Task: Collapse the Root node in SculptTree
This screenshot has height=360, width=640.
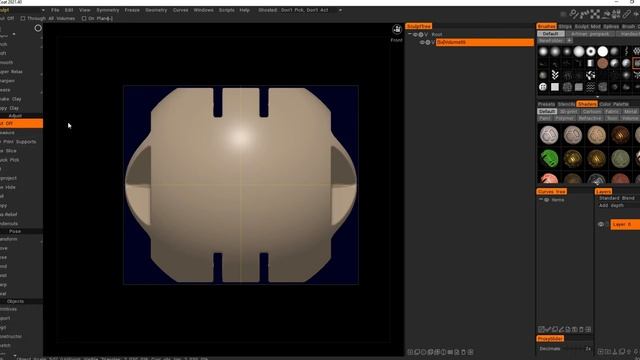Action: [x=410, y=34]
